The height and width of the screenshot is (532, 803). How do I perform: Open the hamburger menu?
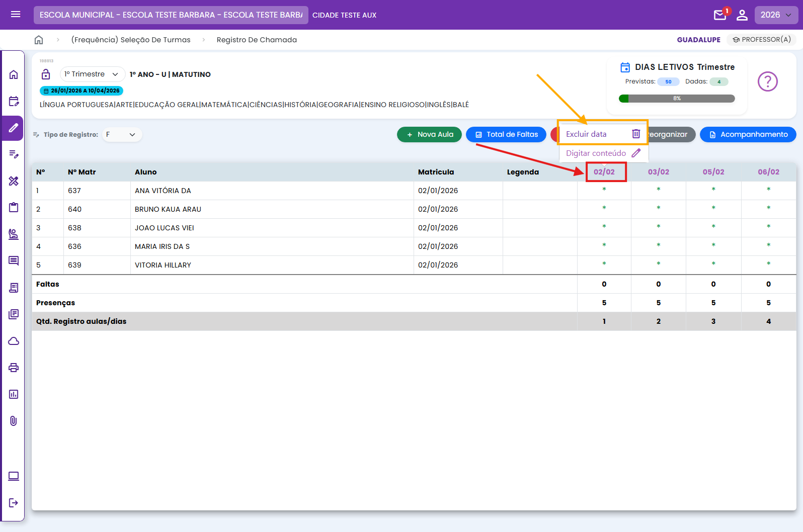[x=16, y=15]
